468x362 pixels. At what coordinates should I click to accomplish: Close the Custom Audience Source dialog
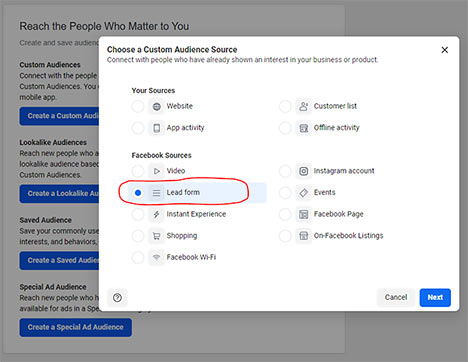tap(444, 50)
